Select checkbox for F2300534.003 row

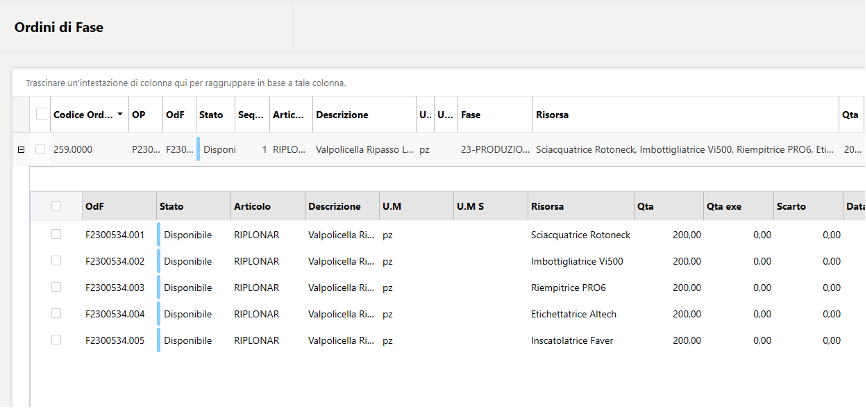56,287
